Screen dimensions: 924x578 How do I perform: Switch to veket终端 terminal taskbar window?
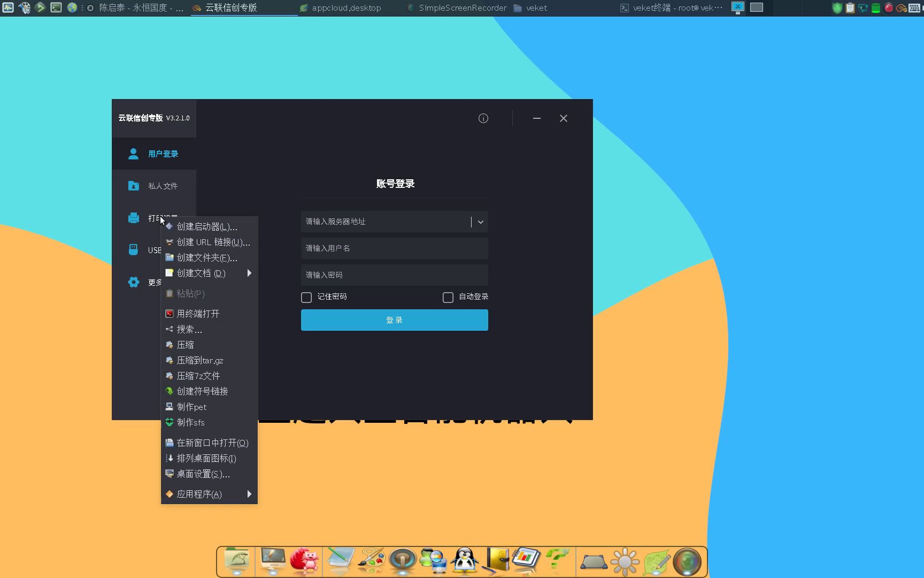pos(672,7)
